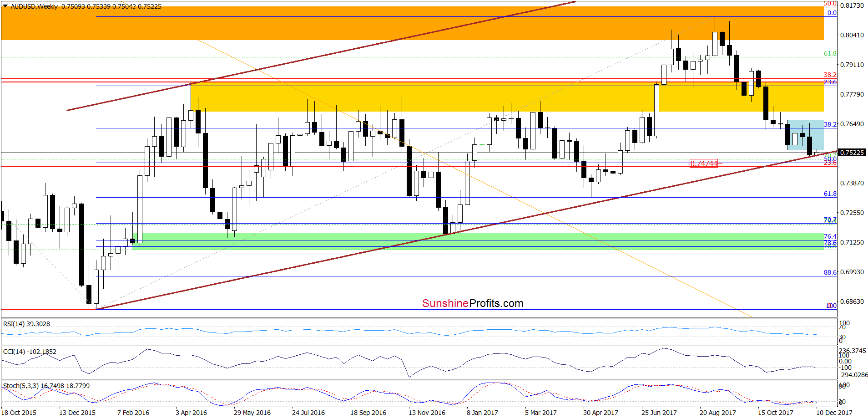Screen dimensions: 868x419
Task: Select the AUDUSD,Weekly chart title text
Action: pyautogui.click(x=34, y=6)
